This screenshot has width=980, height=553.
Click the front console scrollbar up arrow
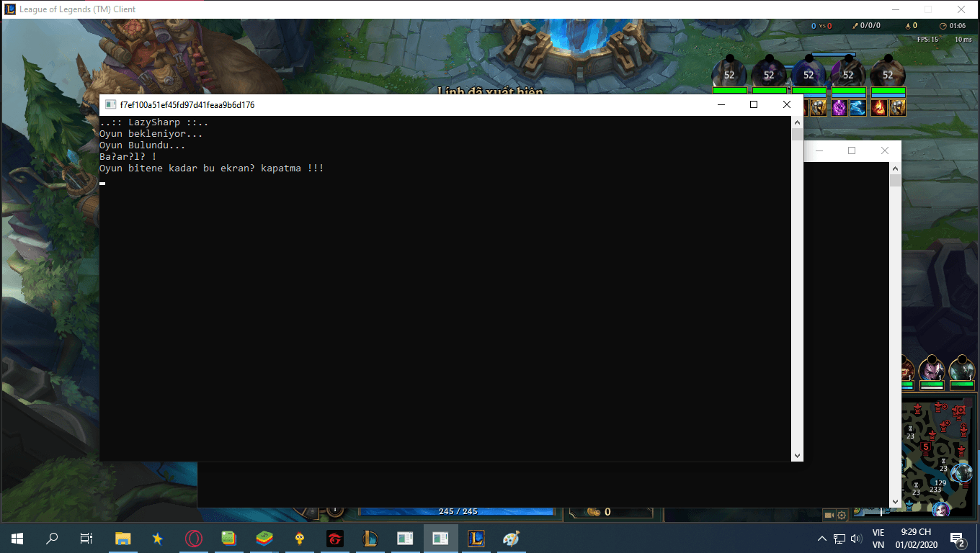click(x=797, y=122)
